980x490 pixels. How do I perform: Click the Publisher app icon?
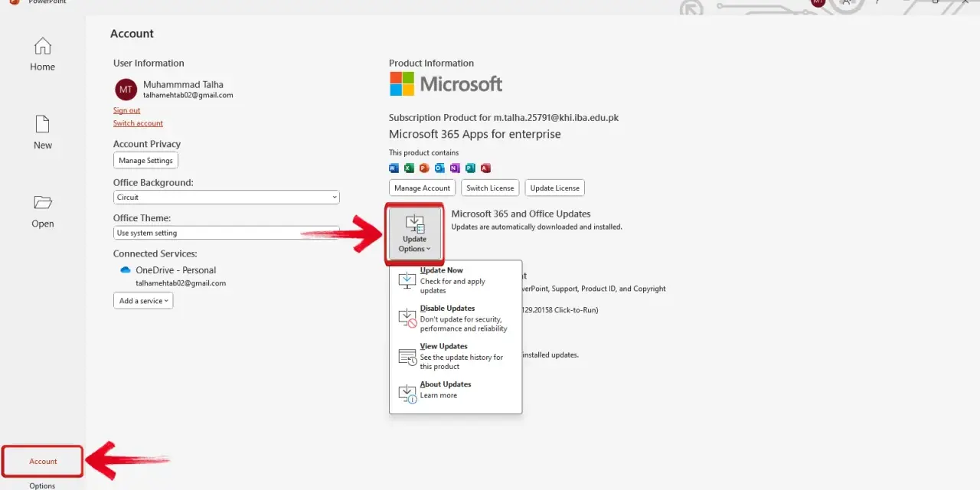coord(470,168)
